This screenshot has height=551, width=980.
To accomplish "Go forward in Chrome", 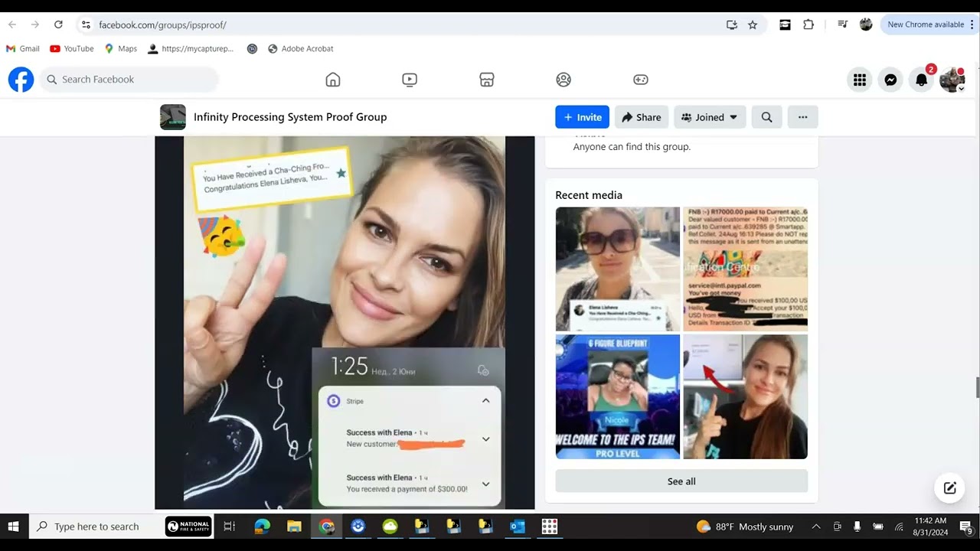I will (35, 24).
